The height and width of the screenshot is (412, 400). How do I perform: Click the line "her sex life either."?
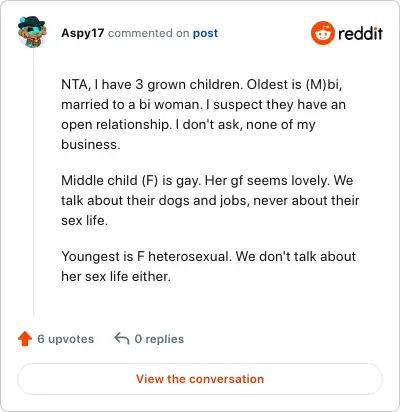point(116,276)
